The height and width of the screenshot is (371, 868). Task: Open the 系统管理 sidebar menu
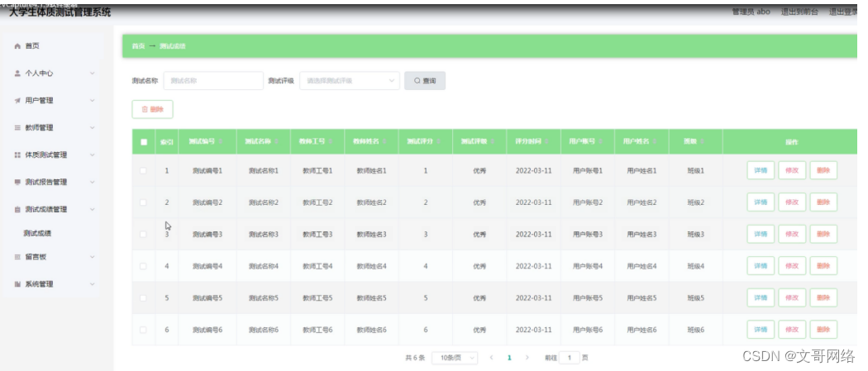53,284
